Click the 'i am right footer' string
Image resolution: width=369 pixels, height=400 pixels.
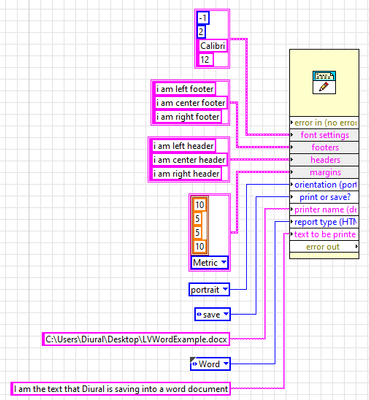pos(188,117)
